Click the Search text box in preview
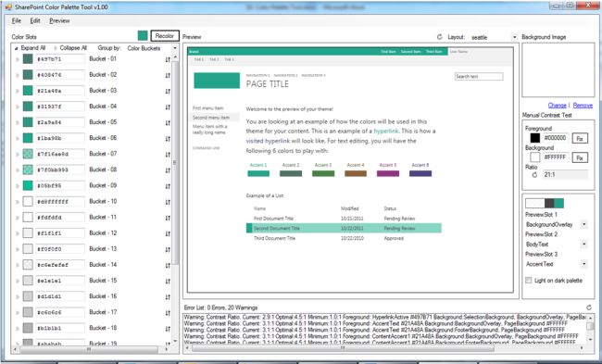Viewport: 602px width, 364px height. point(479,76)
